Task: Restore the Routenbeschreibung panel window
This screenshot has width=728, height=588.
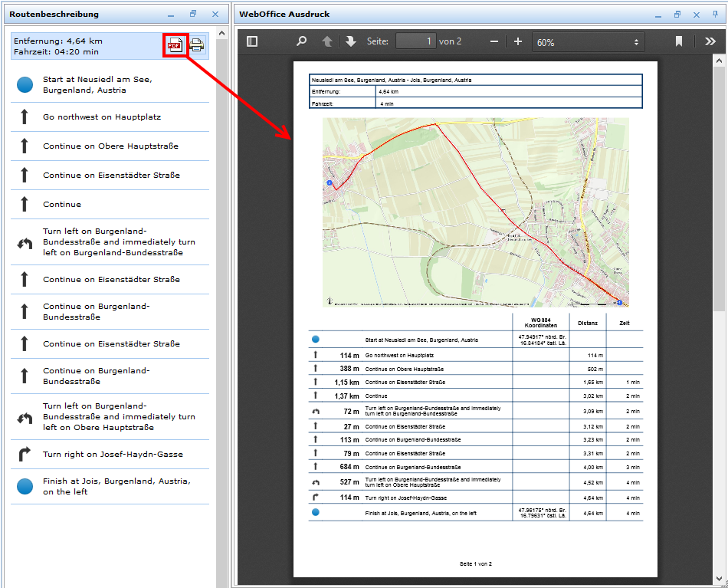Action: 193,14
